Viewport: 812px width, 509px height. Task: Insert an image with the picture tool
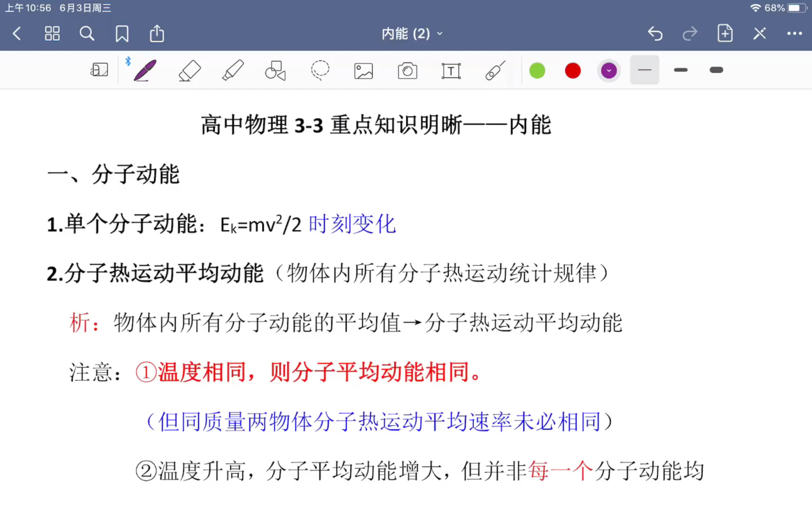(363, 71)
